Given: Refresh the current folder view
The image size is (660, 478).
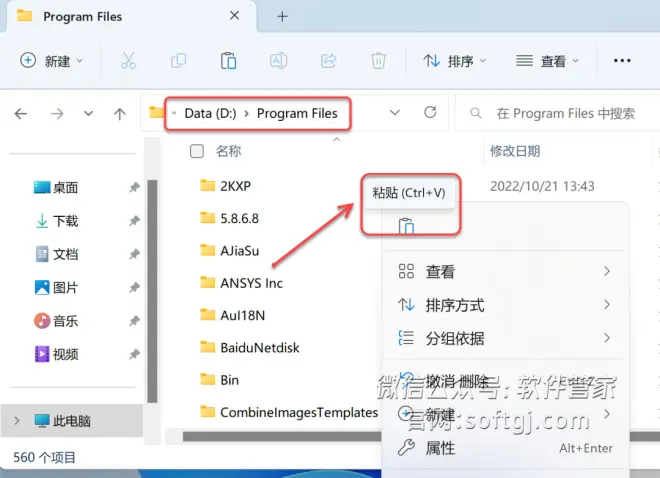Looking at the screenshot, I should coord(430,112).
